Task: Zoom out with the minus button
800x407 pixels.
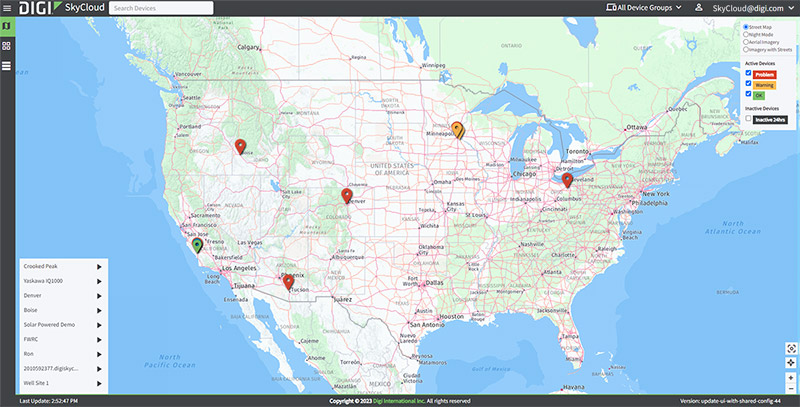Action: (x=791, y=389)
